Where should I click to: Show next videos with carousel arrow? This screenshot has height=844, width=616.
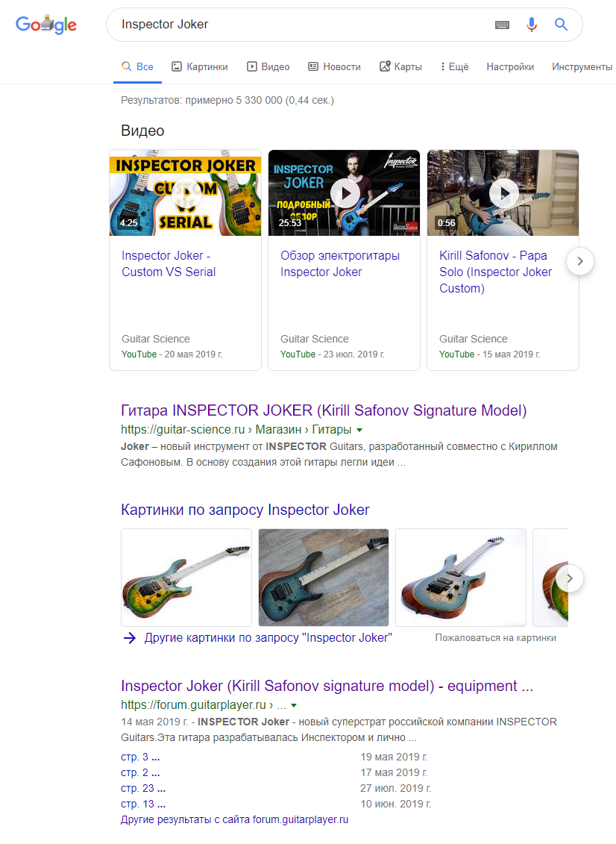click(580, 261)
